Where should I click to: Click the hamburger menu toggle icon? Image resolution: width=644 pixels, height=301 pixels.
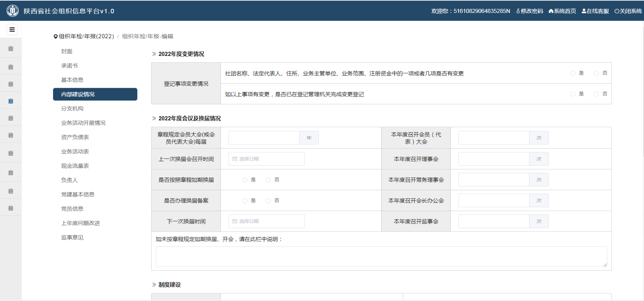[x=12, y=30]
